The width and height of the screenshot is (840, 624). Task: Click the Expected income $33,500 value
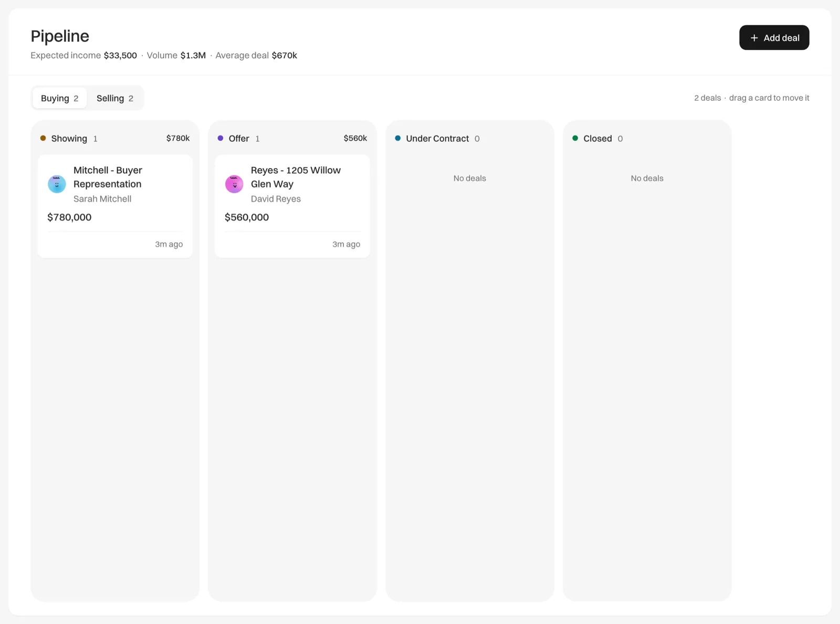pyautogui.click(x=120, y=55)
